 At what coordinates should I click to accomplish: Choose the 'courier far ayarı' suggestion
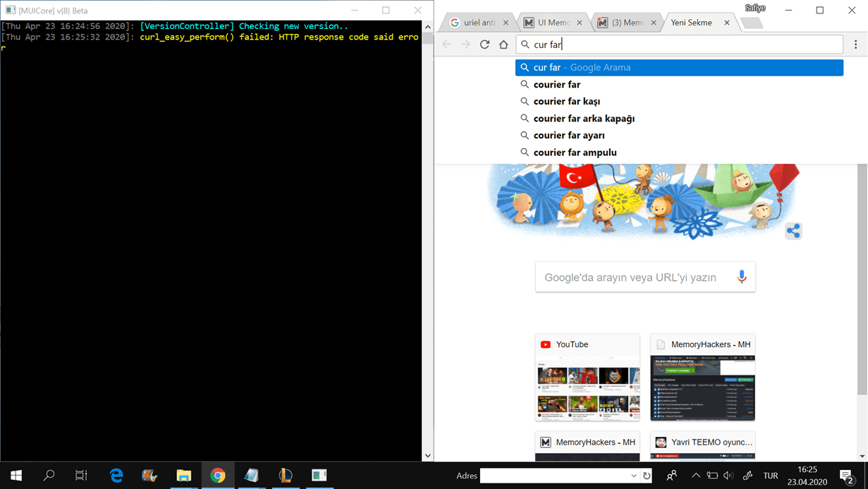point(679,135)
